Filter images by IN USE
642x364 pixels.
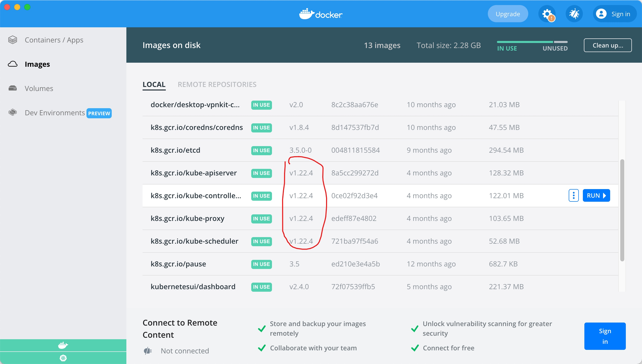[507, 48]
